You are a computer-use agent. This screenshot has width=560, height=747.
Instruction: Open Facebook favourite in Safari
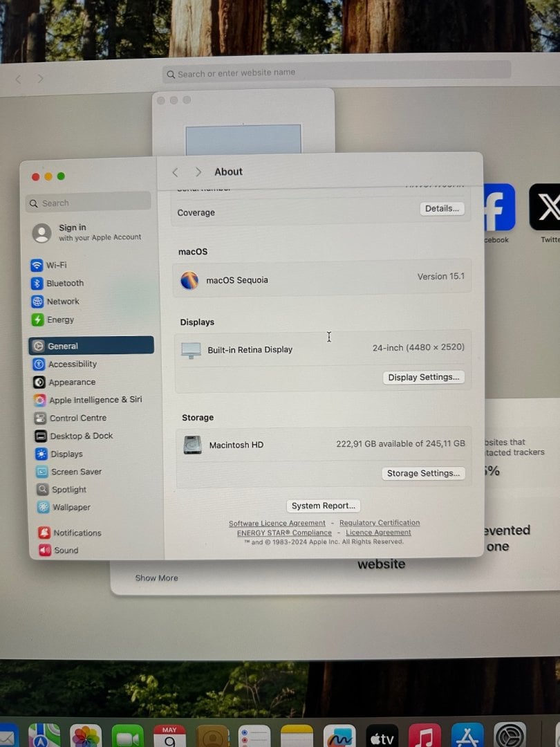point(498,207)
